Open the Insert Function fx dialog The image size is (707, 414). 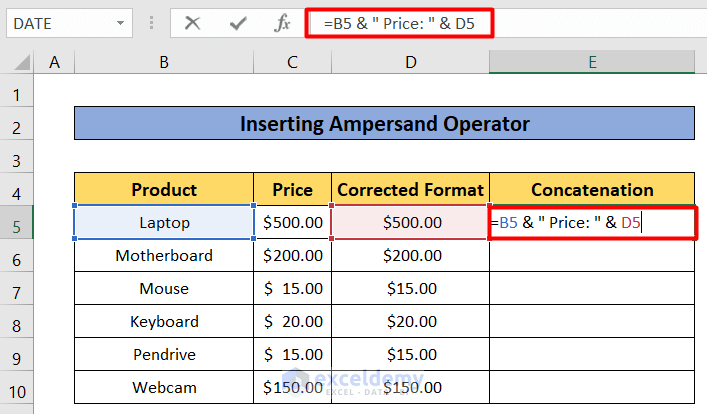point(283,22)
